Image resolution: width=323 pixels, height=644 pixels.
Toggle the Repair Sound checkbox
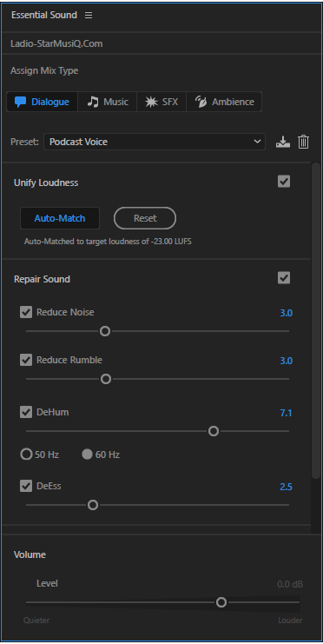click(x=284, y=278)
